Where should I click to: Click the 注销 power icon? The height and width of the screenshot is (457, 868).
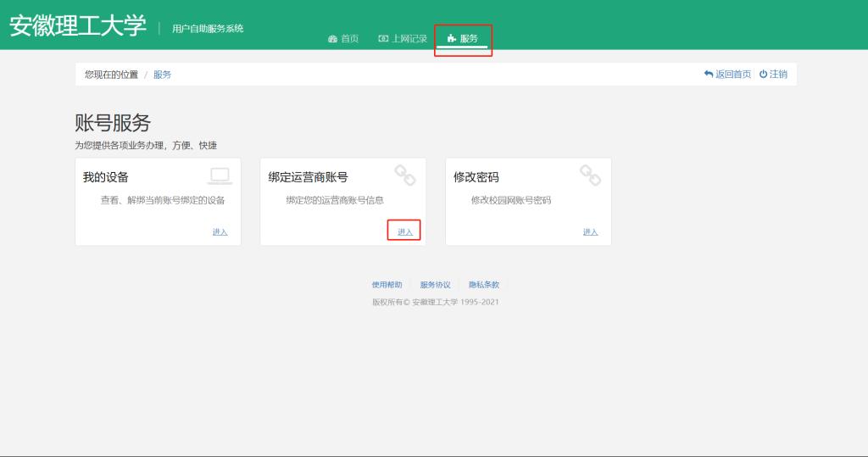point(763,75)
